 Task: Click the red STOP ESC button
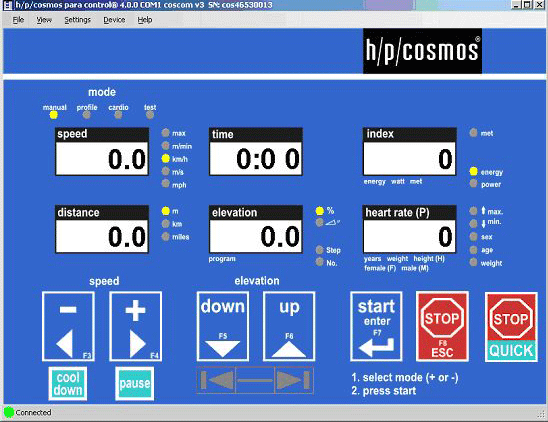[x=442, y=326]
